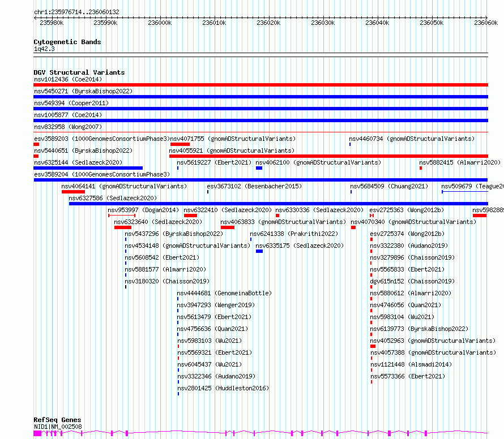Open the nsv549394 (Cooper2011) variant

point(71,103)
